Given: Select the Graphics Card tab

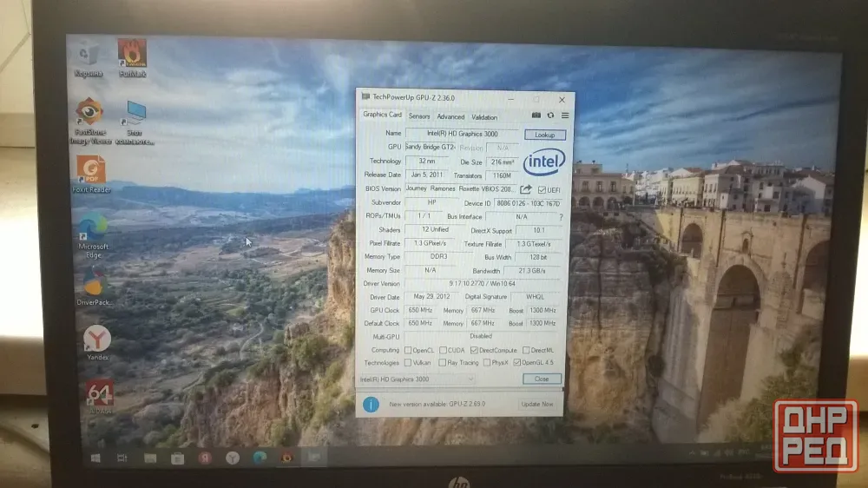Looking at the screenshot, I should [382, 115].
